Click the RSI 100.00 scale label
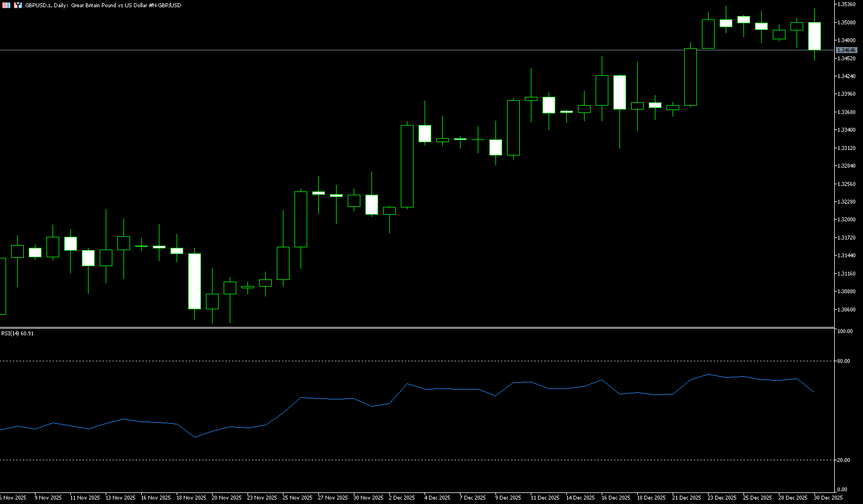This screenshot has height=504, width=863. pyautogui.click(x=845, y=331)
